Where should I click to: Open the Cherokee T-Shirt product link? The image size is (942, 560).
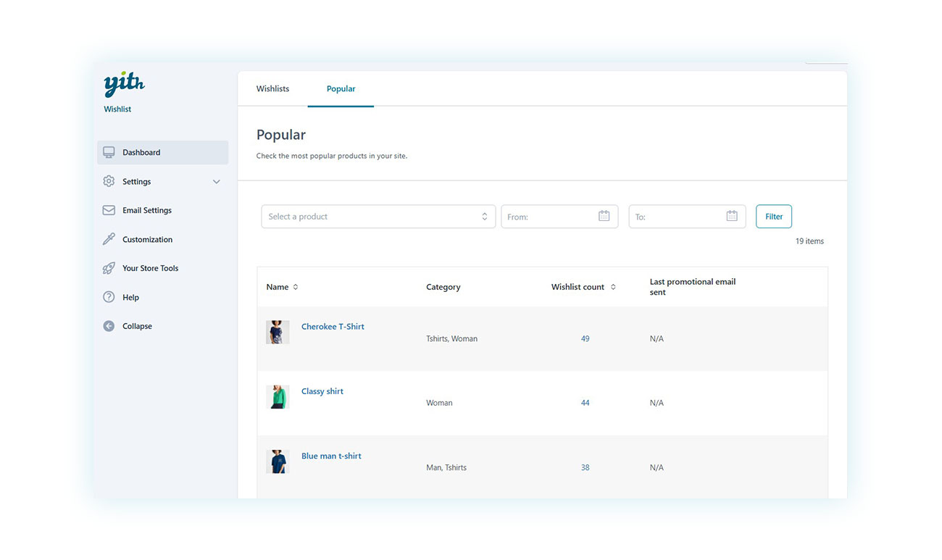coord(333,327)
